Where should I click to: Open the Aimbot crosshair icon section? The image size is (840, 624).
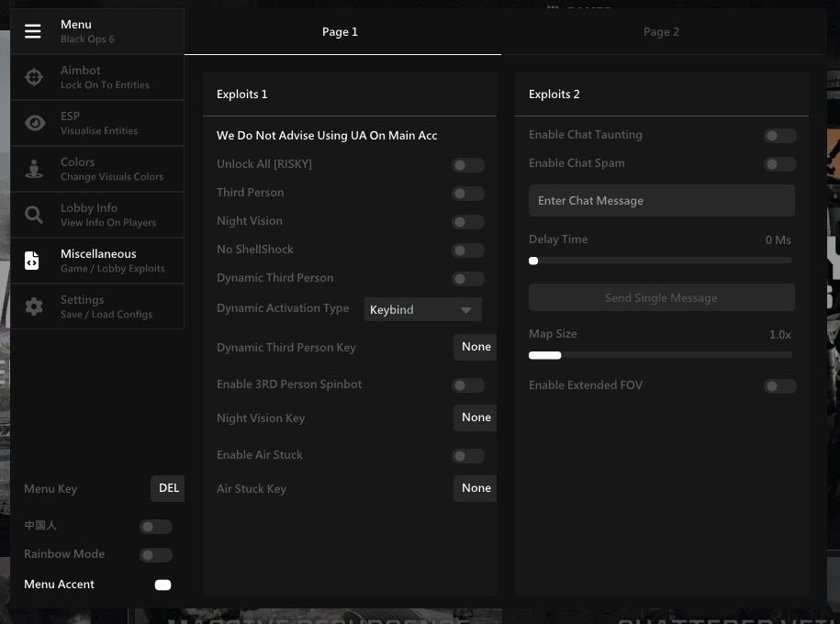[34, 77]
